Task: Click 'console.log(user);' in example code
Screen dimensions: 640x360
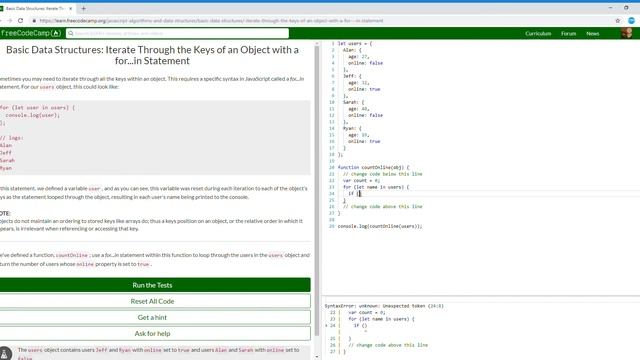Action: [x=33, y=115]
